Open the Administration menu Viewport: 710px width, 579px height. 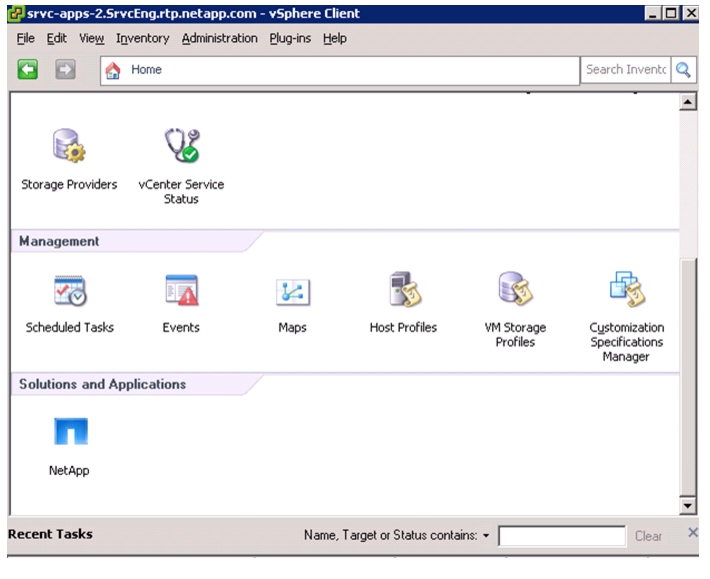(x=220, y=38)
